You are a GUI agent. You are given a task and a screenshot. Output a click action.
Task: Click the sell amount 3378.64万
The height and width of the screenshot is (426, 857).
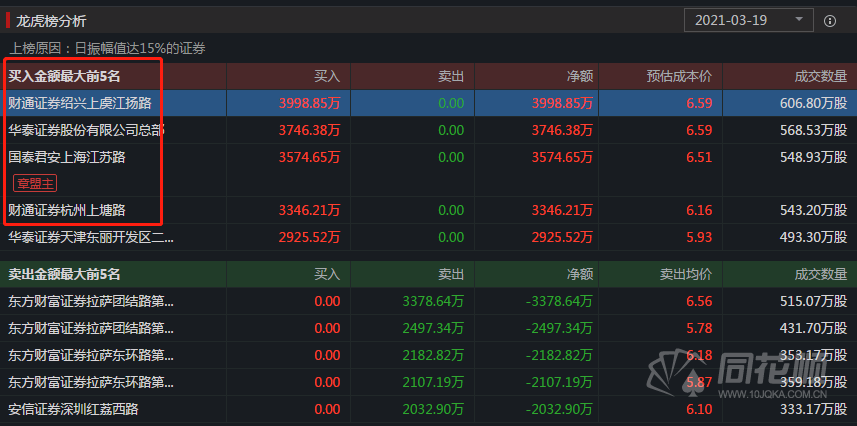click(433, 301)
